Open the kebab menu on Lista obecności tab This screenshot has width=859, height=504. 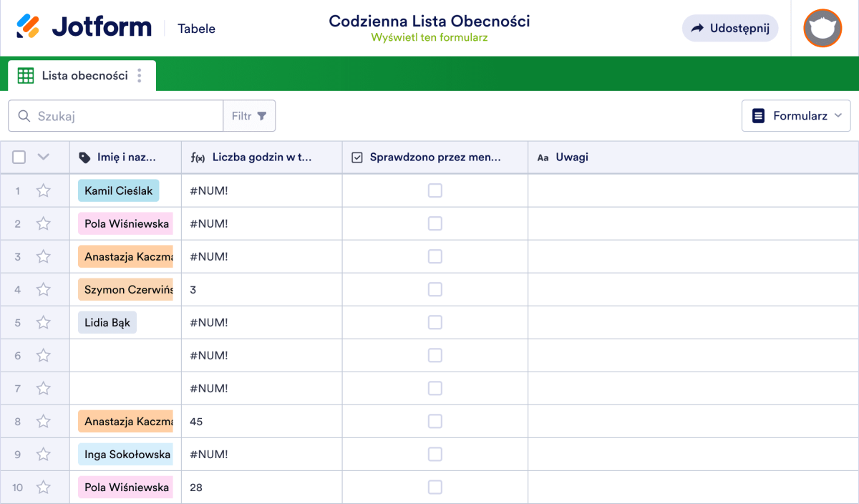click(x=140, y=74)
